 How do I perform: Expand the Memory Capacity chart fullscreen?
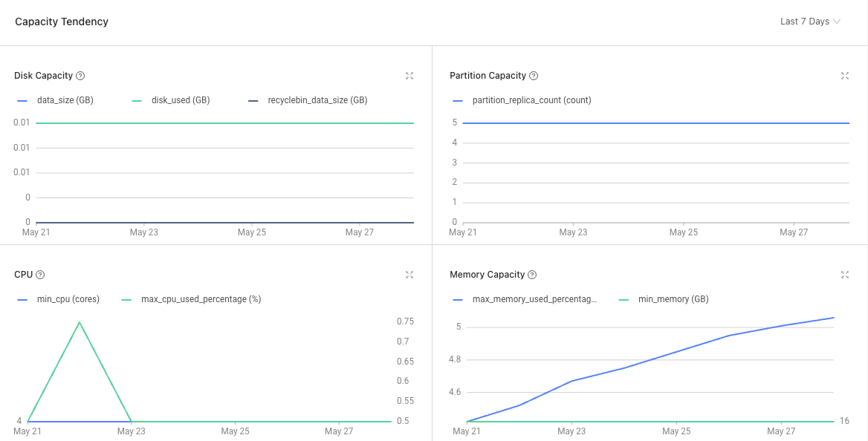coord(845,275)
